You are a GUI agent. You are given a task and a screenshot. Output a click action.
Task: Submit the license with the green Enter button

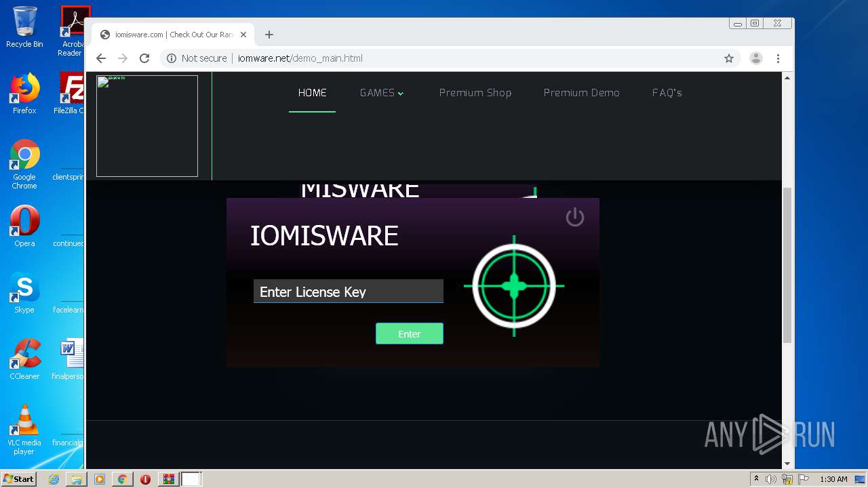pyautogui.click(x=410, y=333)
